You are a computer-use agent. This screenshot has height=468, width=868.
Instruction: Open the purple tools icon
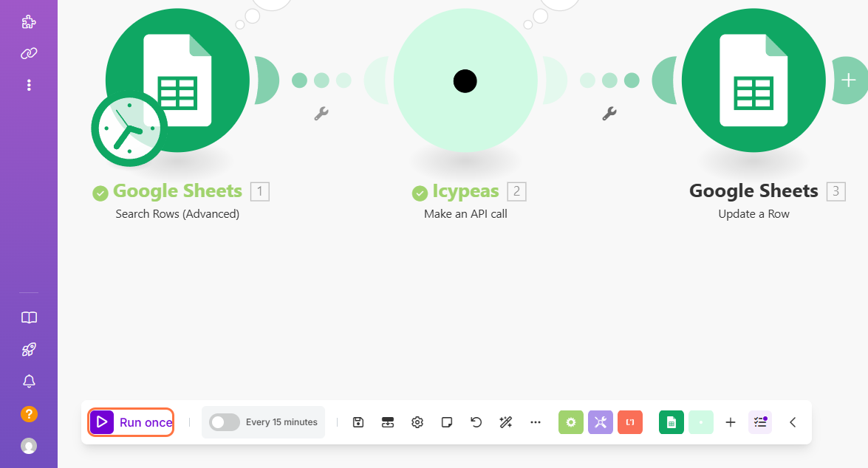click(601, 422)
